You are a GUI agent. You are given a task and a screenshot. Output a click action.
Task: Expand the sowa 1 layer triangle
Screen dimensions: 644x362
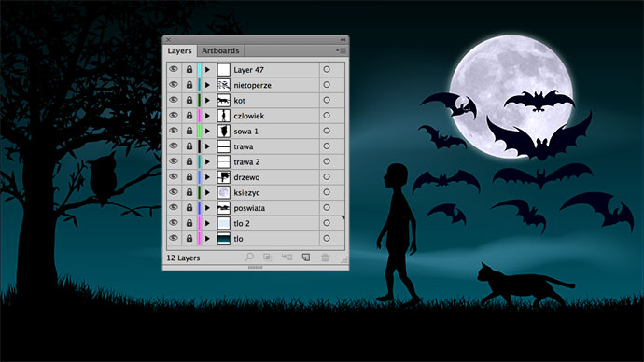[207, 131]
